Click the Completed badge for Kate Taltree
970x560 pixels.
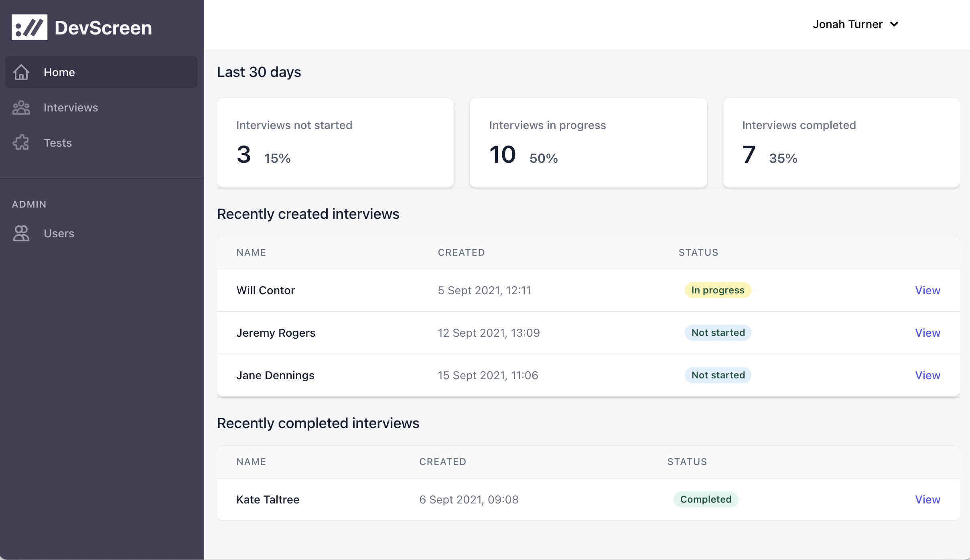706,499
